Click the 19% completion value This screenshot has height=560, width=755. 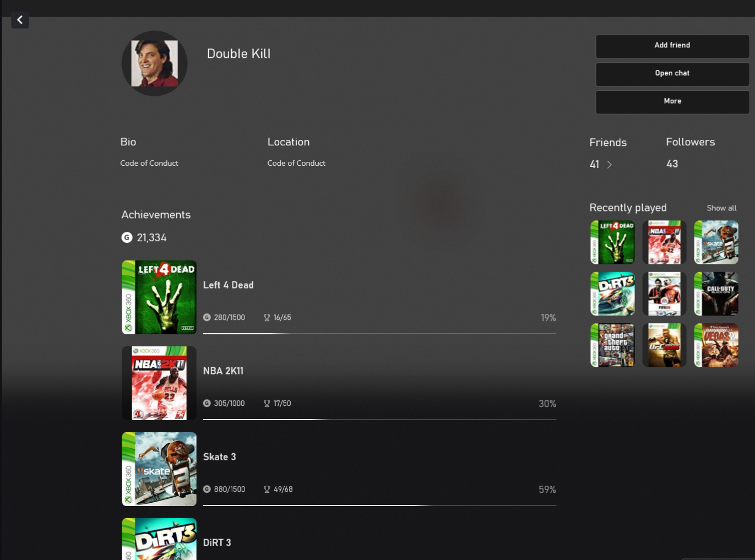tap(548, 318)
